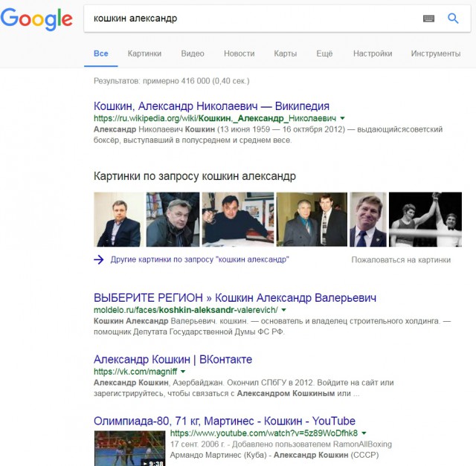476x466 pixels.
Task: Open the portrait of the smiling man in a tie
Action: pyautogui.click(x=368, y=219)
